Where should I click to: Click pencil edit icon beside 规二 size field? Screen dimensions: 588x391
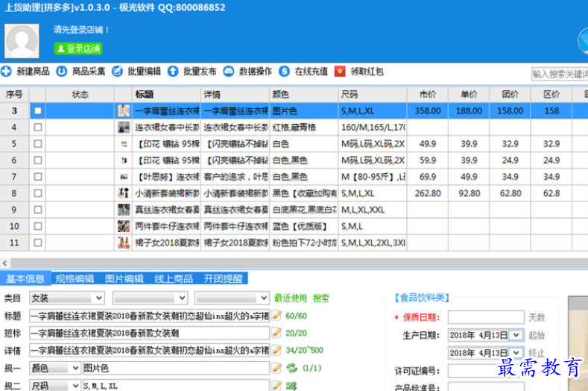click(x=276, y=385)
